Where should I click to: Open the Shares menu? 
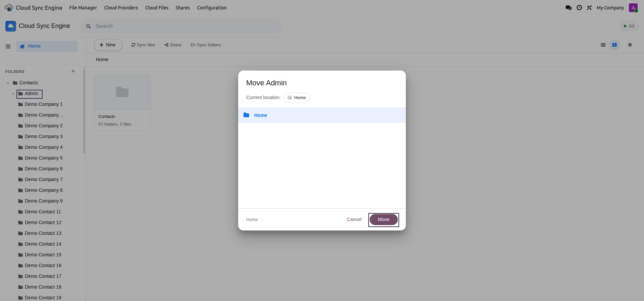183,8
